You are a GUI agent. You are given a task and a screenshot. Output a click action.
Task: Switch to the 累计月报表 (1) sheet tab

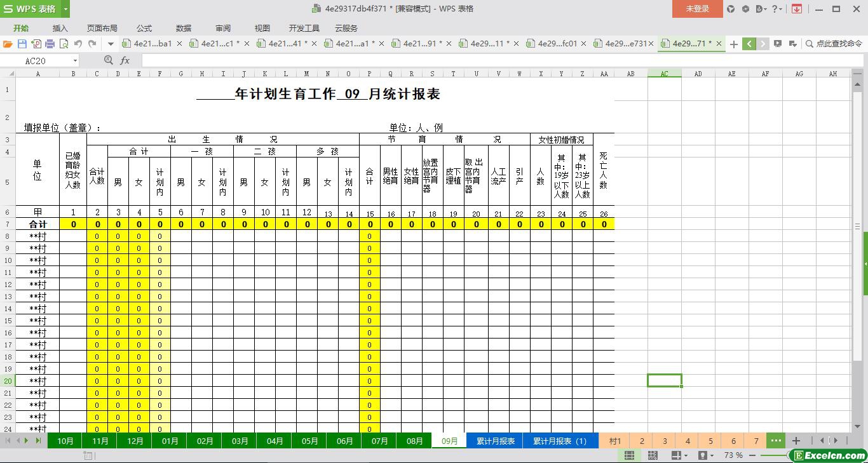click(x=560, y=441)
